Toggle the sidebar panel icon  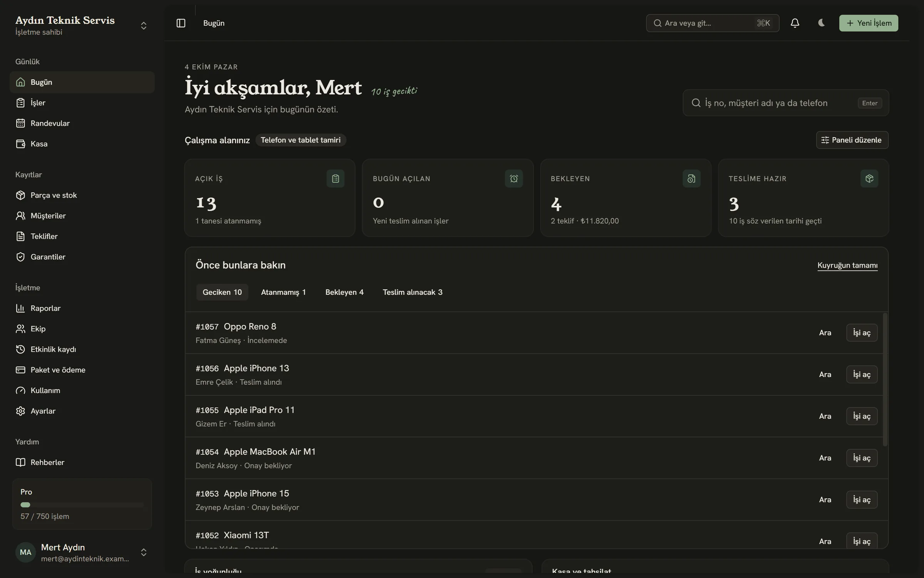[x=181, y=23]
